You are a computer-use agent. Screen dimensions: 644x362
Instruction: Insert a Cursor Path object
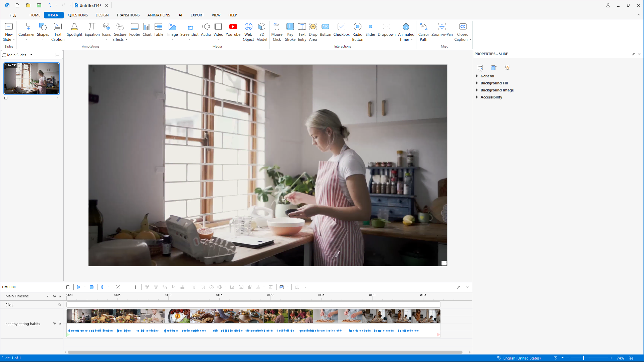[x=423, y=32]
